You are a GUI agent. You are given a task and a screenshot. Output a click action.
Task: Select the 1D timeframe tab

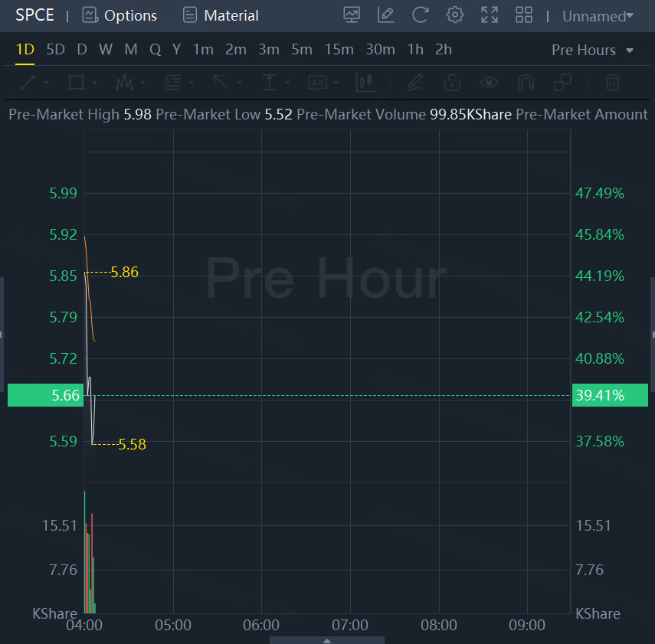(x=25, y=50)
